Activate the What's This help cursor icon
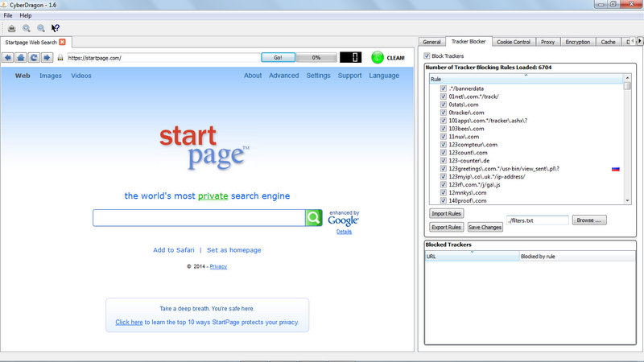 tap(56, 28)
